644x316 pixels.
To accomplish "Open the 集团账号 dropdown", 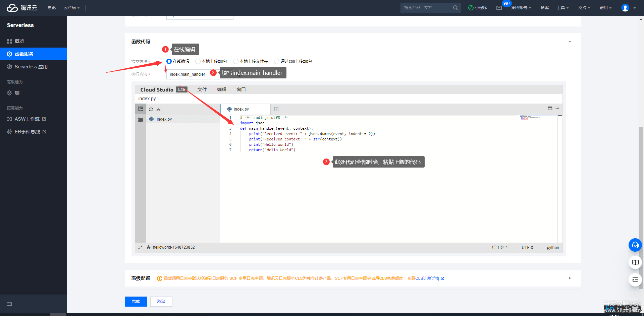I will (x=521, y=8).
